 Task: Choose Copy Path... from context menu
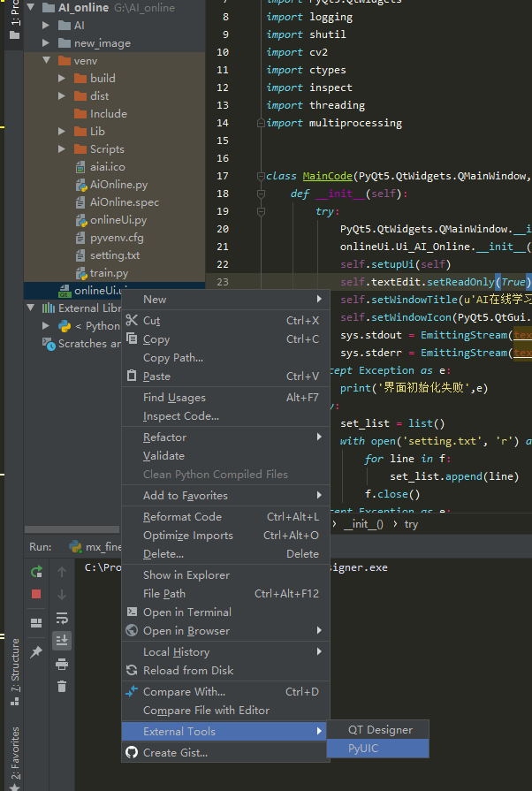[x=225, y=358]
